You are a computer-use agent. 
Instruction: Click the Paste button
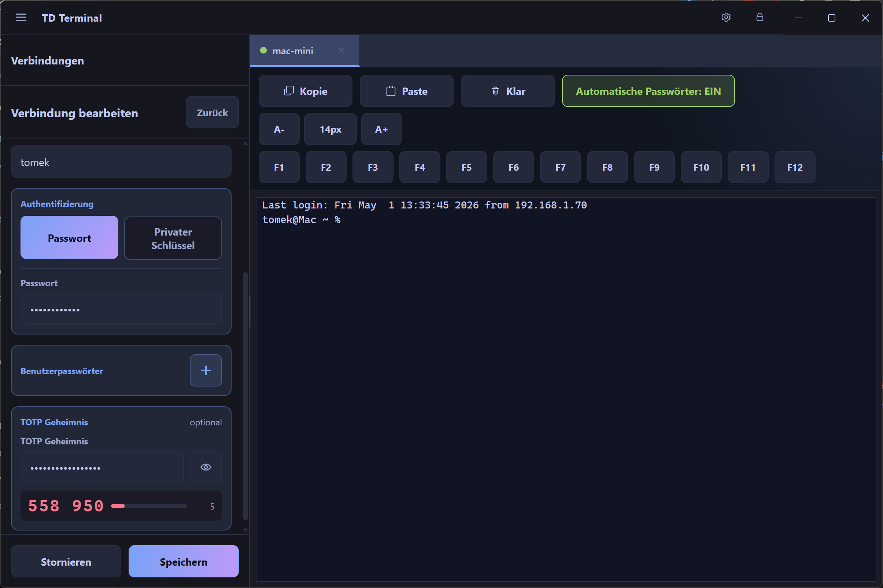(406, 91)
